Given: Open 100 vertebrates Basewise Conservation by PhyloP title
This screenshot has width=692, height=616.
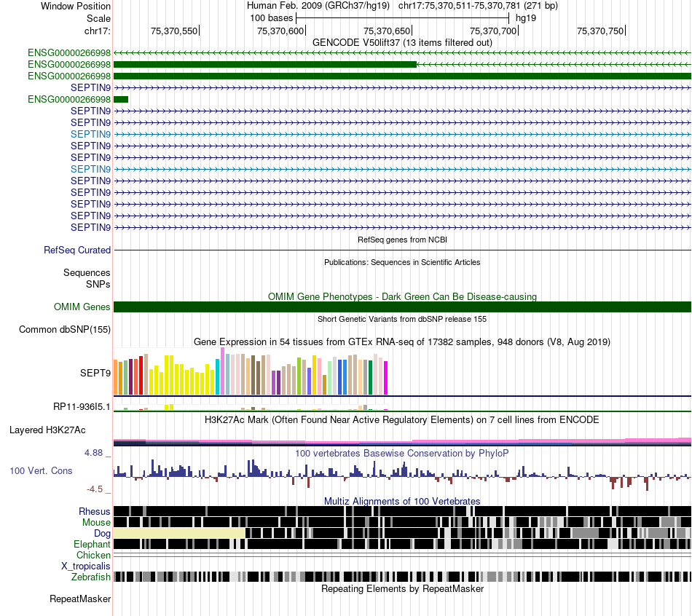Looking at the screenshot, I should pos(402,453).
